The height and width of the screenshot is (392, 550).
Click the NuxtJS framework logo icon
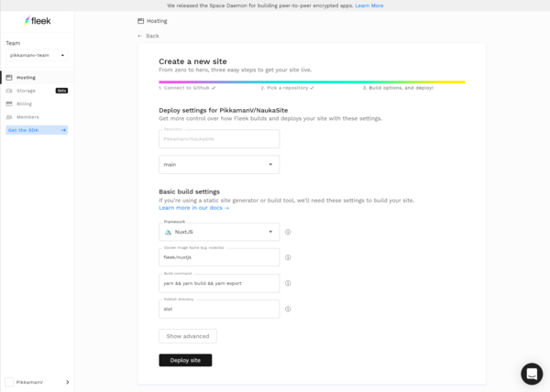(168, 232)
